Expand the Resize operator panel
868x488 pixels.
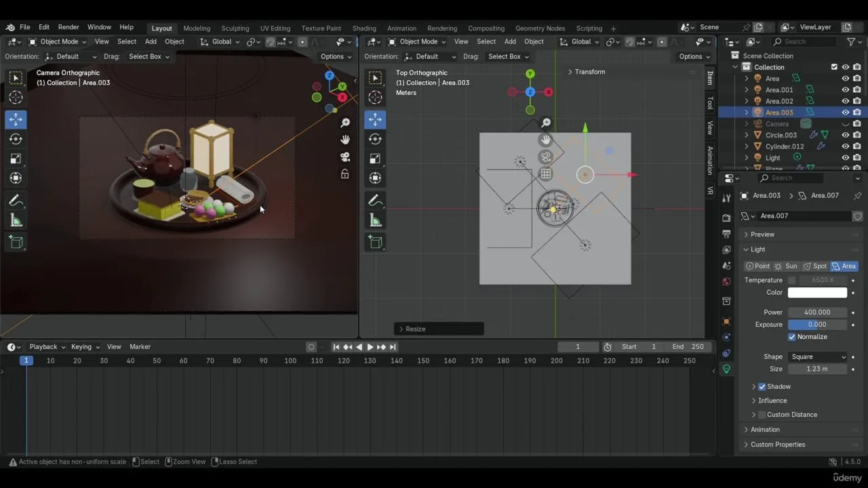tap(439, 329)
